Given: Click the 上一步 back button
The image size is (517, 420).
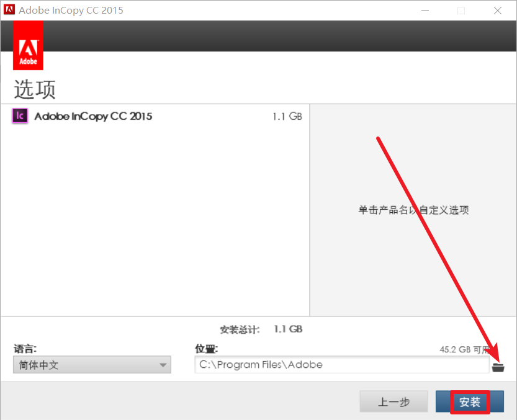Looking at the screenshot, I should (393, 401).
